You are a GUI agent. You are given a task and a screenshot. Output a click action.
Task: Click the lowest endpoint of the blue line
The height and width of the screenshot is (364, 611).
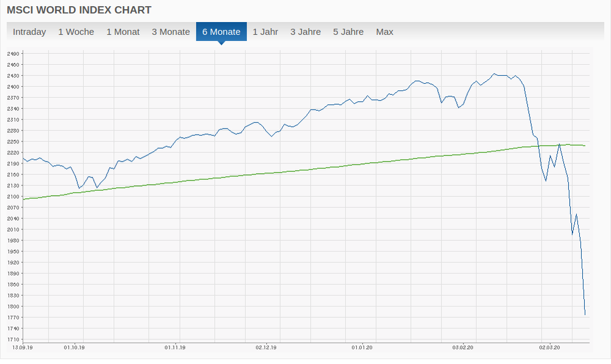click(585, 315)
